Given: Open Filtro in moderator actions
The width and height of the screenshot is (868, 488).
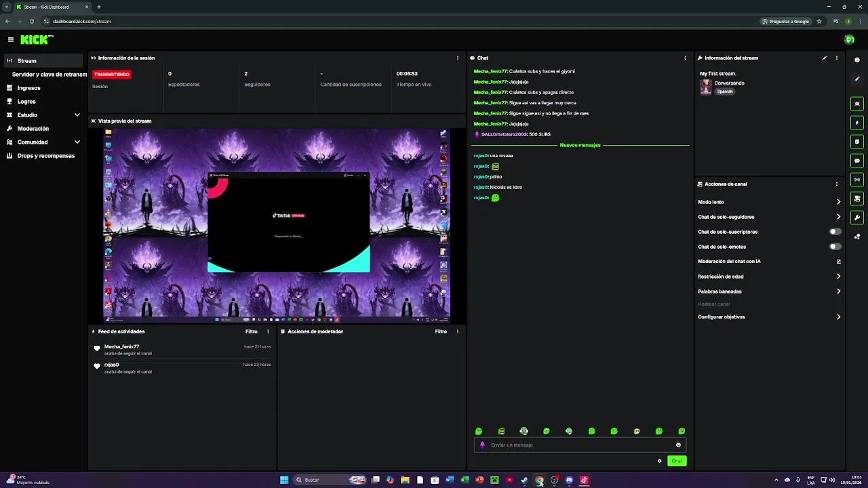Looking at the screenshot, I should point(441,332).
